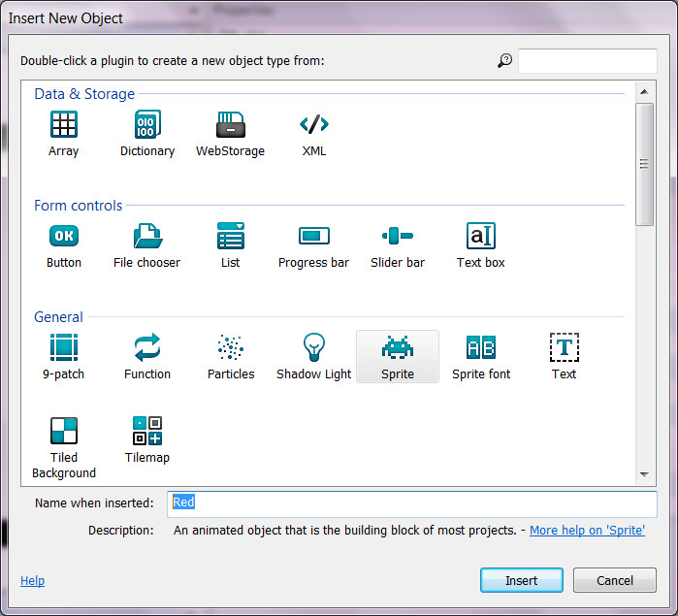Open the Help link
678x616 pixels.
pos(32,581)
